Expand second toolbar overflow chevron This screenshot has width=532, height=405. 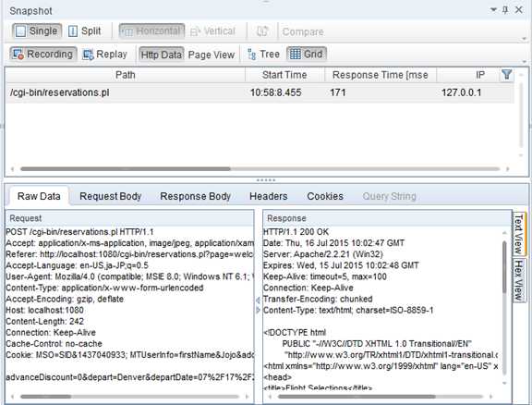525,62
